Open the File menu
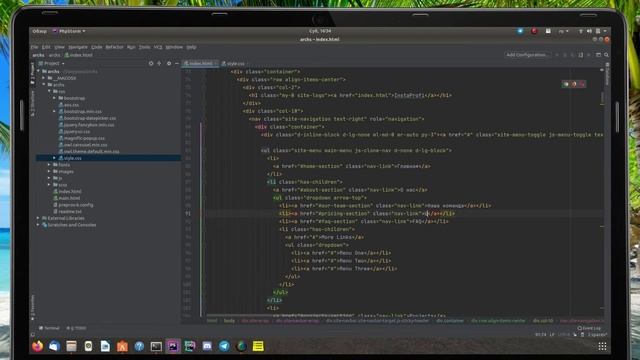This screenshot has width=640, height=360. pyautogui.click(x=35, y=47)
